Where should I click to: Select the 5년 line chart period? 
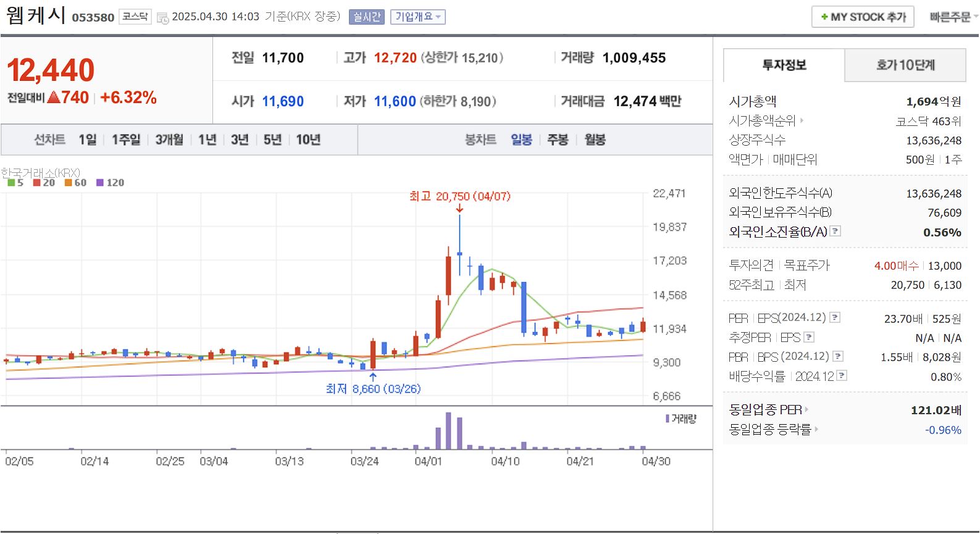(x=272, y=140)
